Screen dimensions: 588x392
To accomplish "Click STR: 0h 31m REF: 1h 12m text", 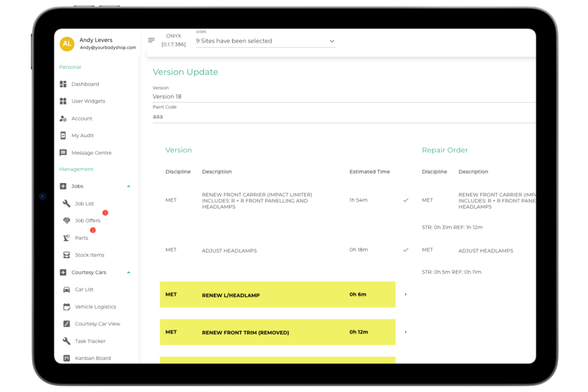I will 452,227.
